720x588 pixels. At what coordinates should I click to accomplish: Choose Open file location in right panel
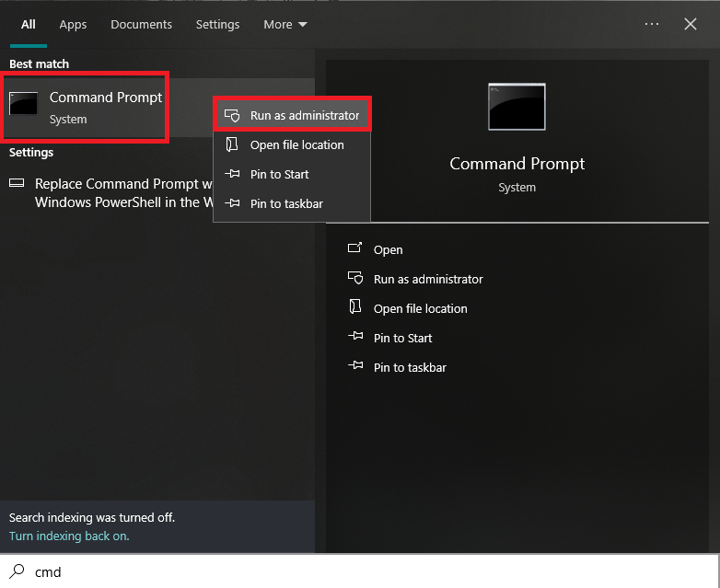pyautogui.click(x=421, y=308)
